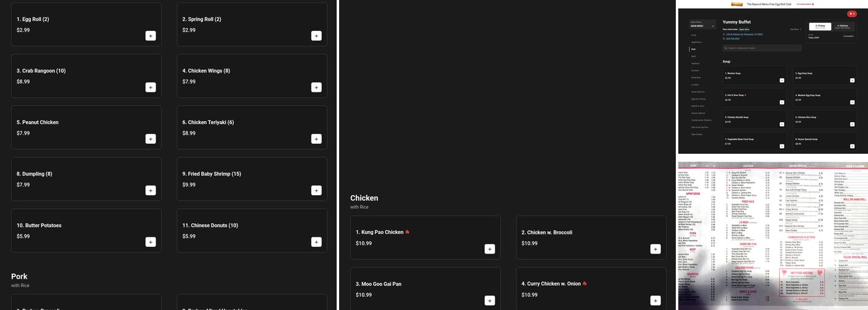Open Combination Platters menu section

click(701, 120)
